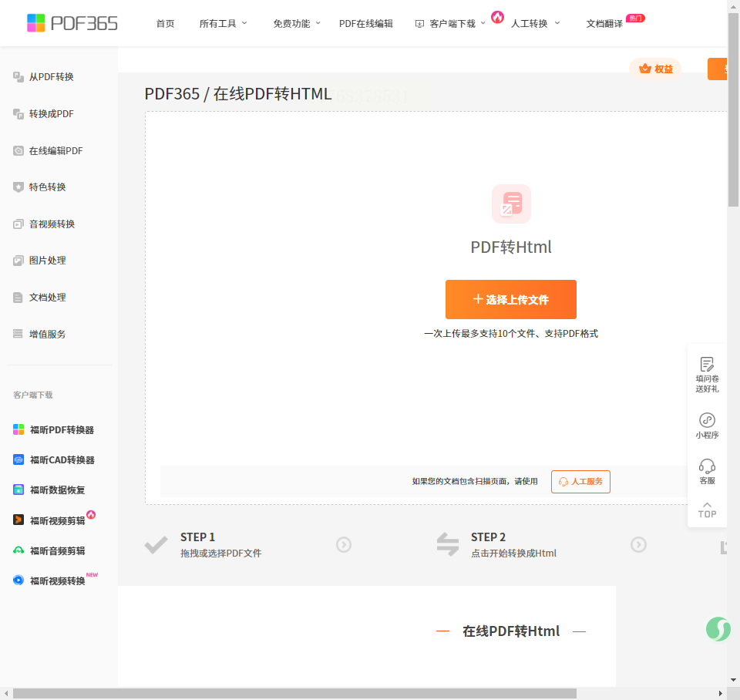The width and height of the screenshot is (740, 700).
Task: Click the 福昕PDF转换器 colorful icon
Action: (18, 429)
